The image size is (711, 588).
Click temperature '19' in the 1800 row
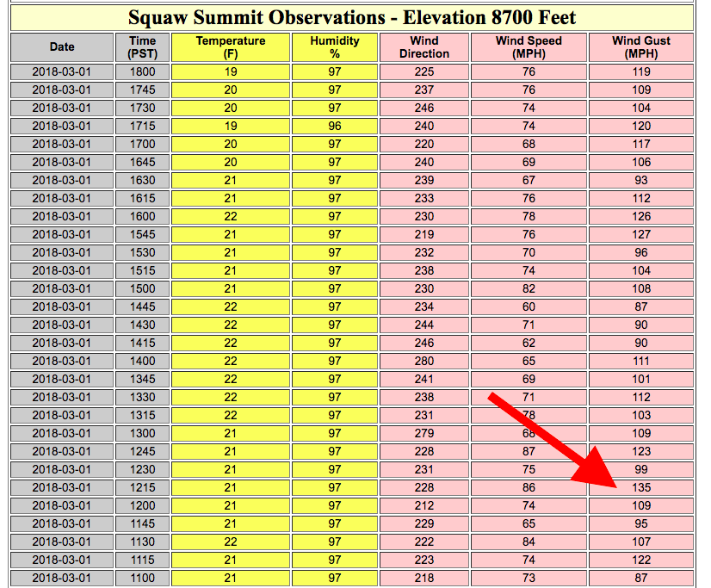[231, 72]
